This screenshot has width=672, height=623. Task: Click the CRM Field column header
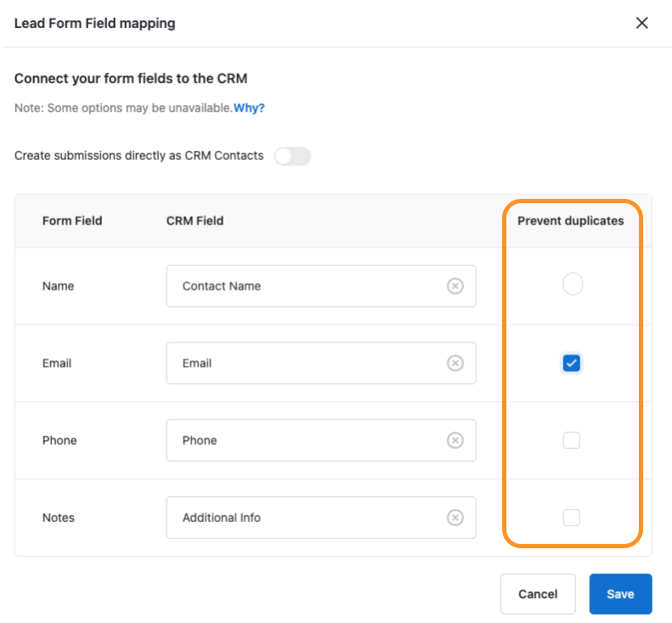click(195, 221)
